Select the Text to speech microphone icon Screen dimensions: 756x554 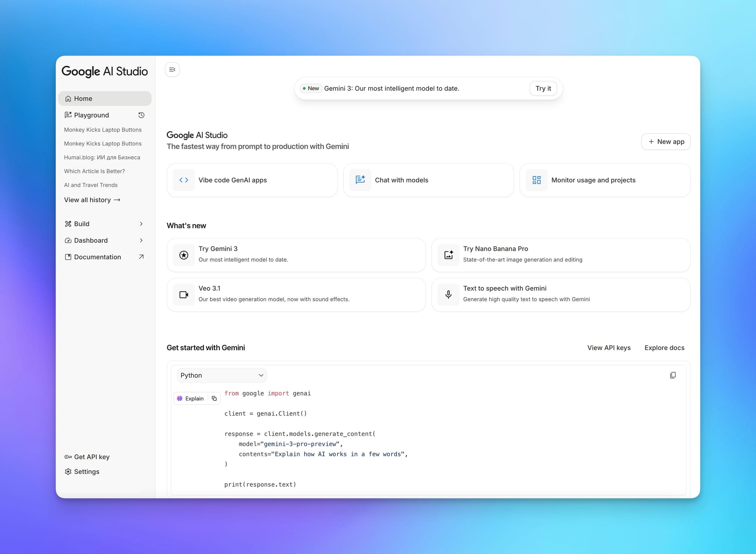[x=448, y=294]
